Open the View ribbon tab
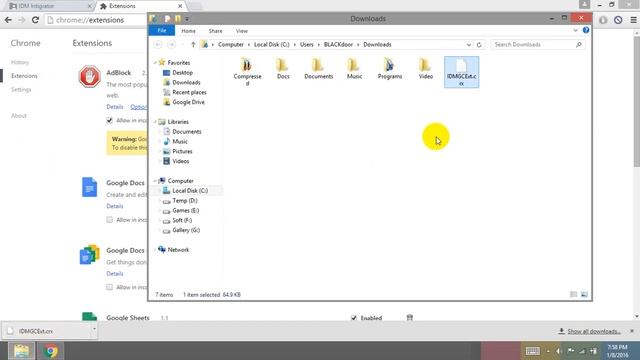640x360 pixels. click(x=242, y=31)
